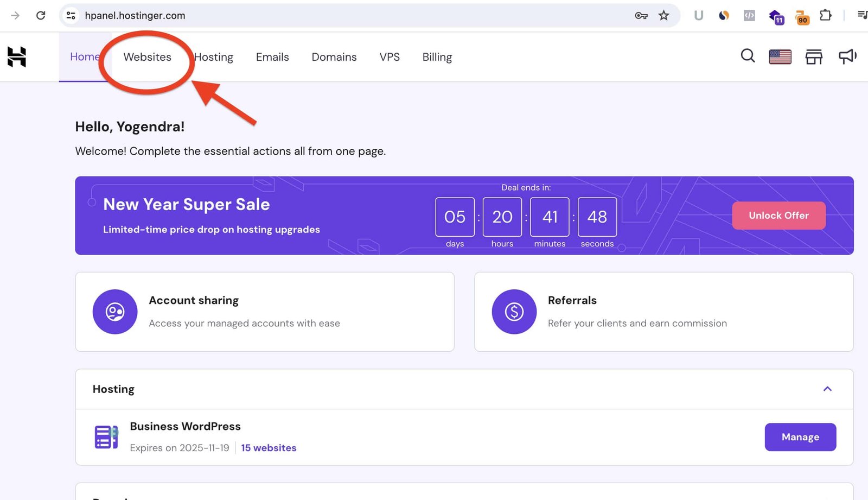Click the countdown hours value 20

point(502,217)
